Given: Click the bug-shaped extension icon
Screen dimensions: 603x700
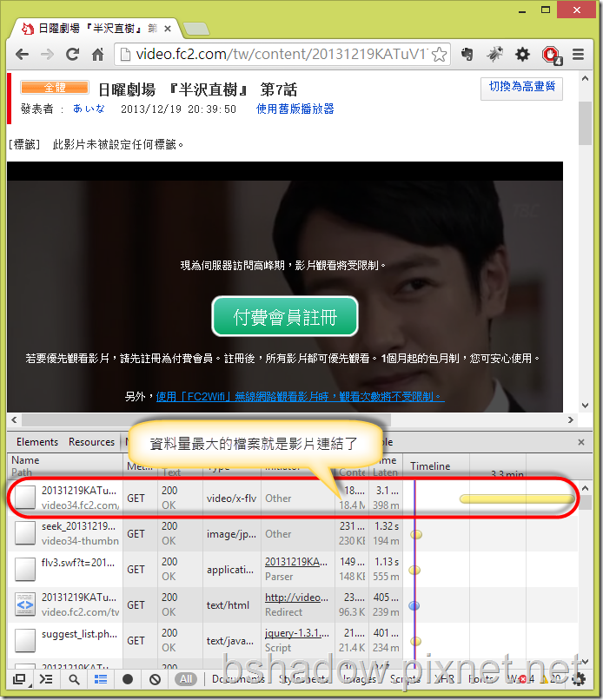Looking at the screenshot, I should [x=494, y=55].
